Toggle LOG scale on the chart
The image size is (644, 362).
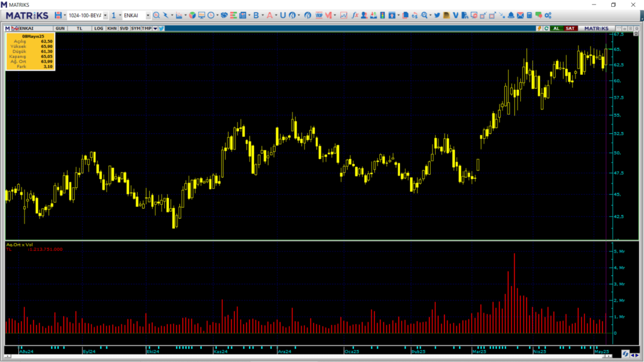pyautogui.click(x=99, y=28)
